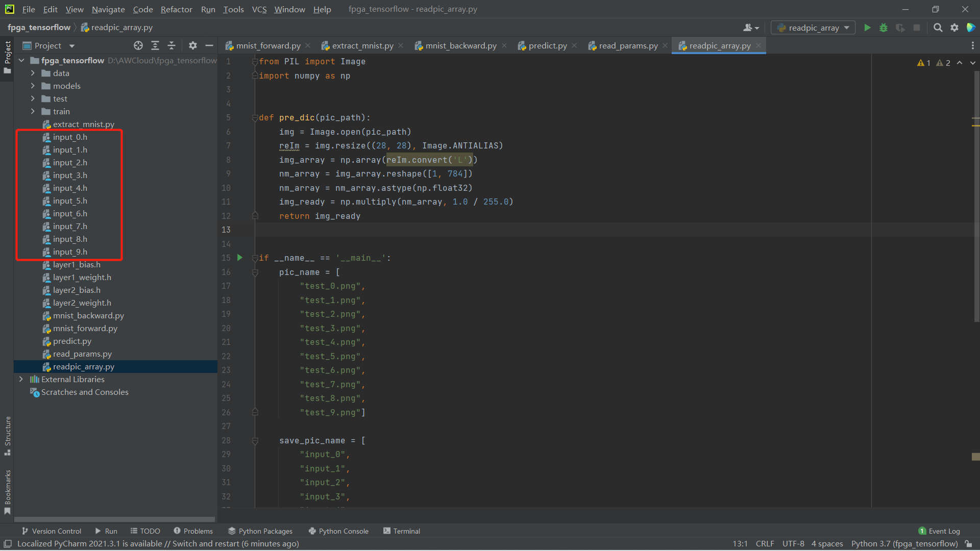Click the warnings indicator in editor corner
Image resolution: width=980 pixels, height=551 pixels.
click(x=934, y=63)
